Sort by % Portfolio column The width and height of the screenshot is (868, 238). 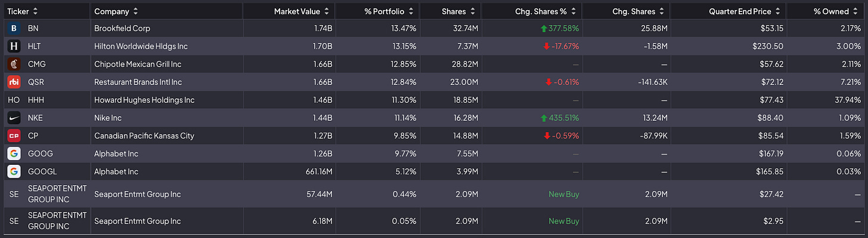click(389, 11)
